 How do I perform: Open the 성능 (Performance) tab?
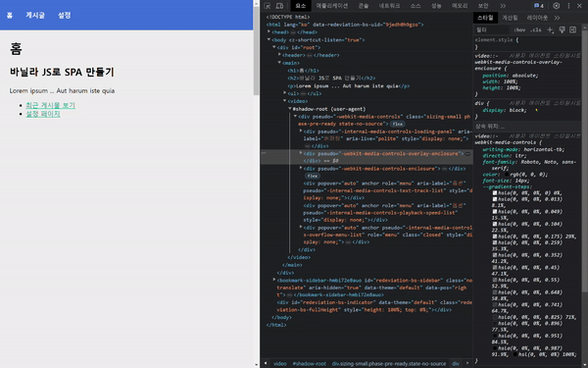pos(436,6)
